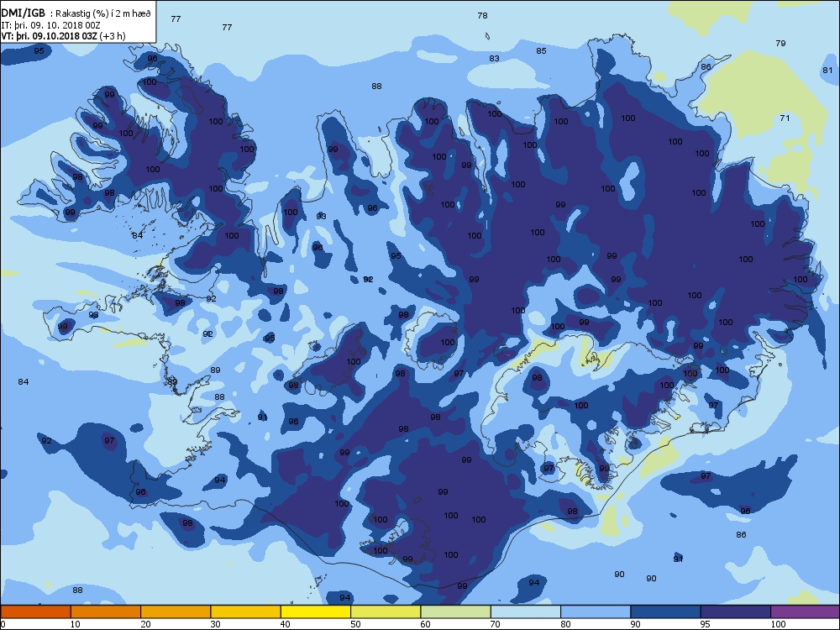
Task: Click the color scale tick label '70'
Action: point(496,624)
